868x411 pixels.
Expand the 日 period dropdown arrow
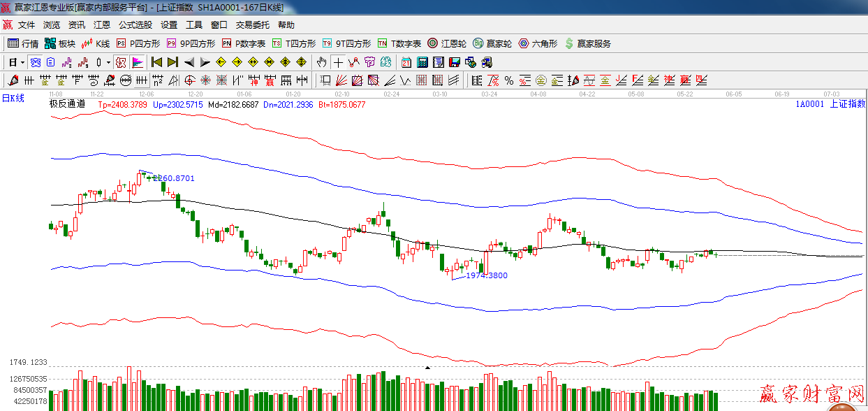(x=22, y=62)
